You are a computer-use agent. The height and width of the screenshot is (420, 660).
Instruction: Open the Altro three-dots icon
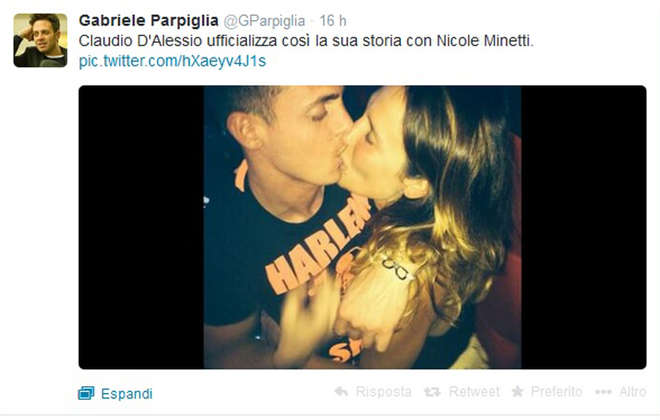click(603, 392)
